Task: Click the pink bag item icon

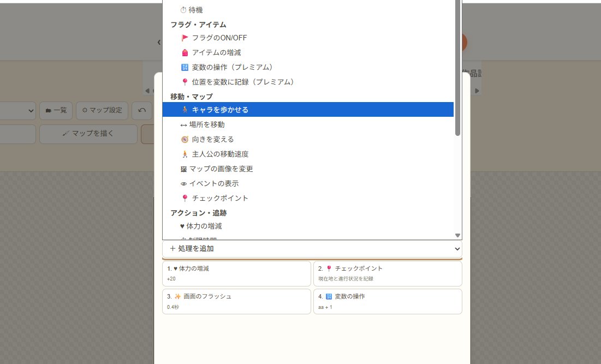Action: point(185,52)
